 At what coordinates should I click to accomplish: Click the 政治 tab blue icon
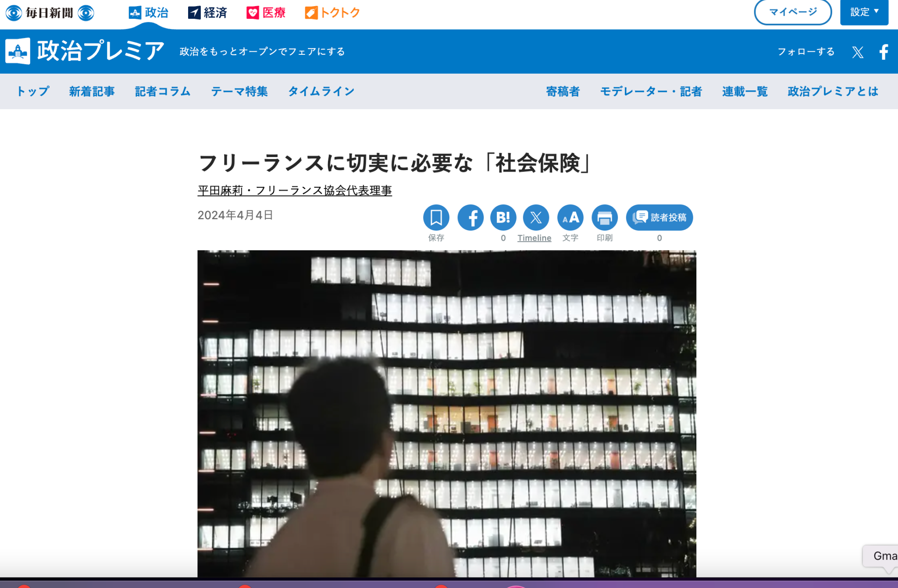coord(135,13)
